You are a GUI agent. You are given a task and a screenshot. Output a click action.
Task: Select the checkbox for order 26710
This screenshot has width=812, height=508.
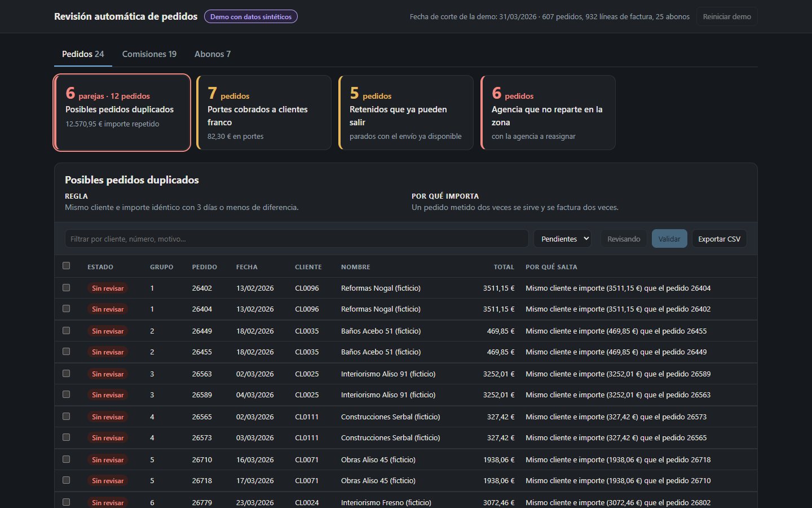(x=67, y=459)
